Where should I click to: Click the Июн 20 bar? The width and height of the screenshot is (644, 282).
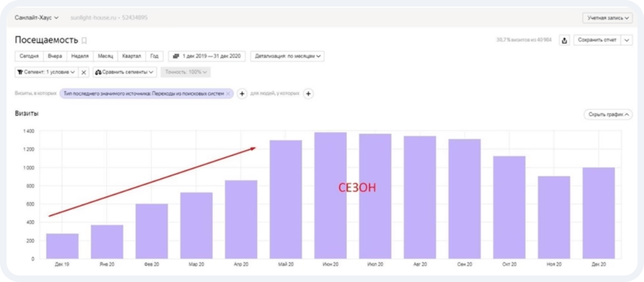[x=331, y=196]
